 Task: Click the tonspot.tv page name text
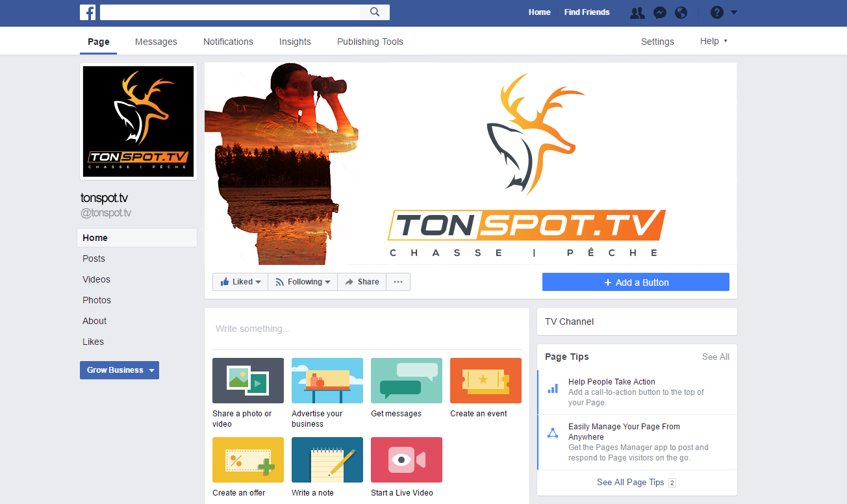(x=105, y=198)
